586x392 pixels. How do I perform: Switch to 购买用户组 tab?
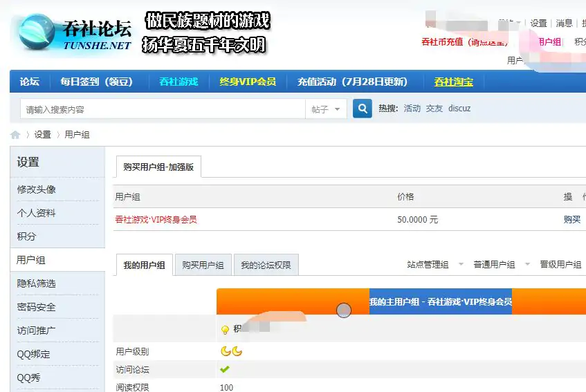pos(203,265)
